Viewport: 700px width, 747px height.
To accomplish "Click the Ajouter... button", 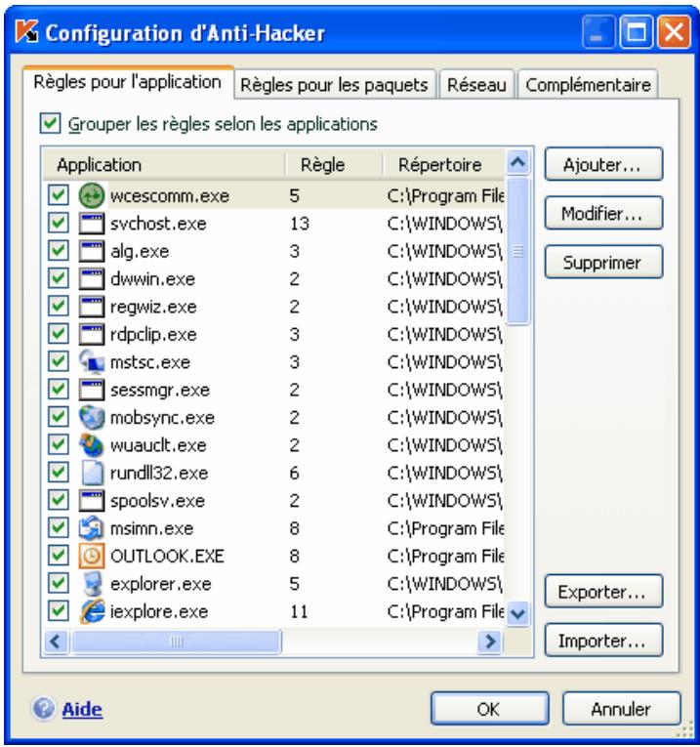I will (603, 164).
